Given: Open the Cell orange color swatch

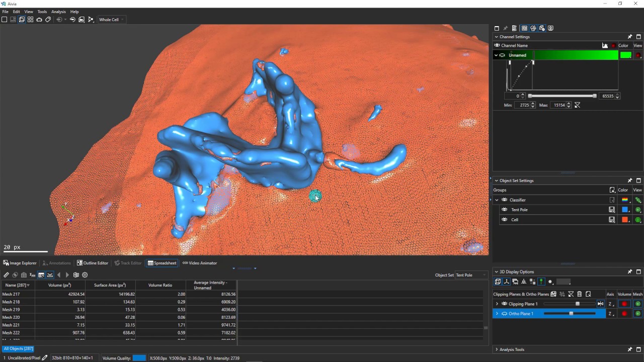Looking at the screenshot, I should pyautogui.click(x=625, y=220).
